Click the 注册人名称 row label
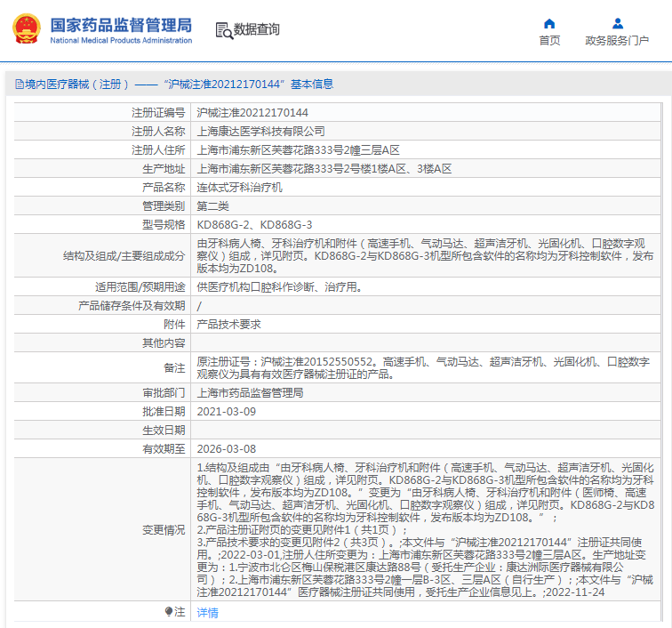 (158, 132)
